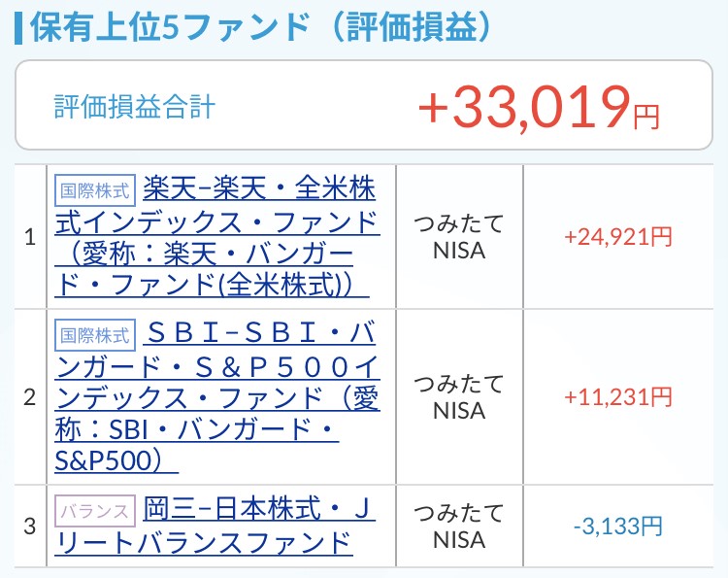Image resolution: width=728 pixels, height=578 pixels.
Task: Click the 円 unit after the total
Action: [x=645, y=117]
